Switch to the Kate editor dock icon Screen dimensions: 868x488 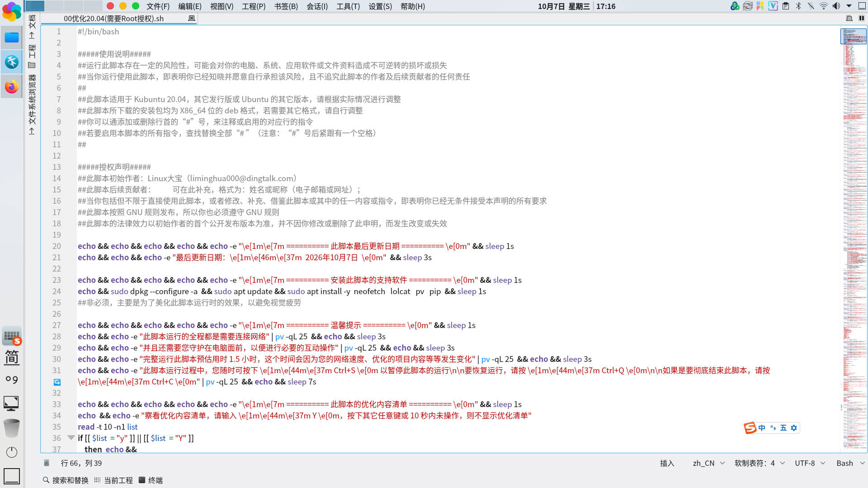[12, 62]
